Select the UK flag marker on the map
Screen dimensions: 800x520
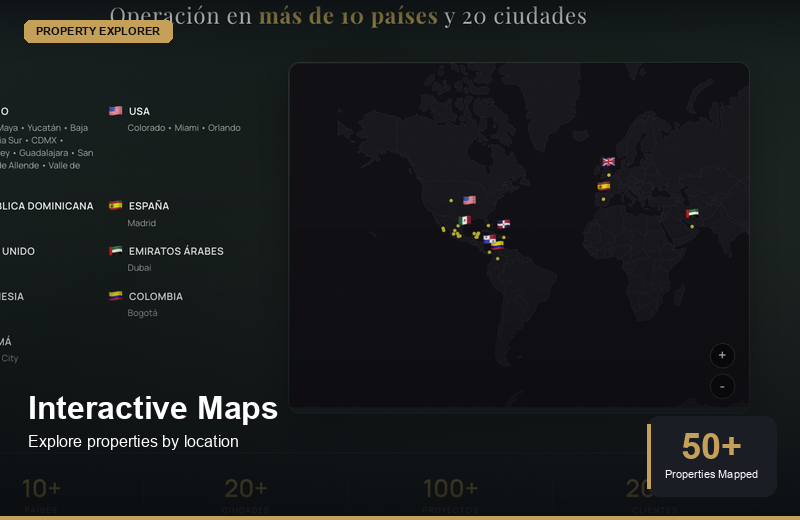[x=608, y=161]
